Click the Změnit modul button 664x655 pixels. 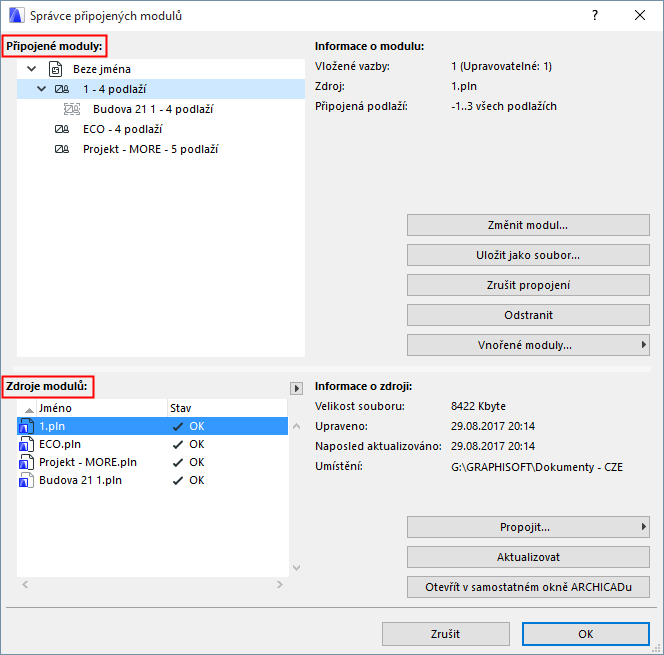click(x=528, y=225)
